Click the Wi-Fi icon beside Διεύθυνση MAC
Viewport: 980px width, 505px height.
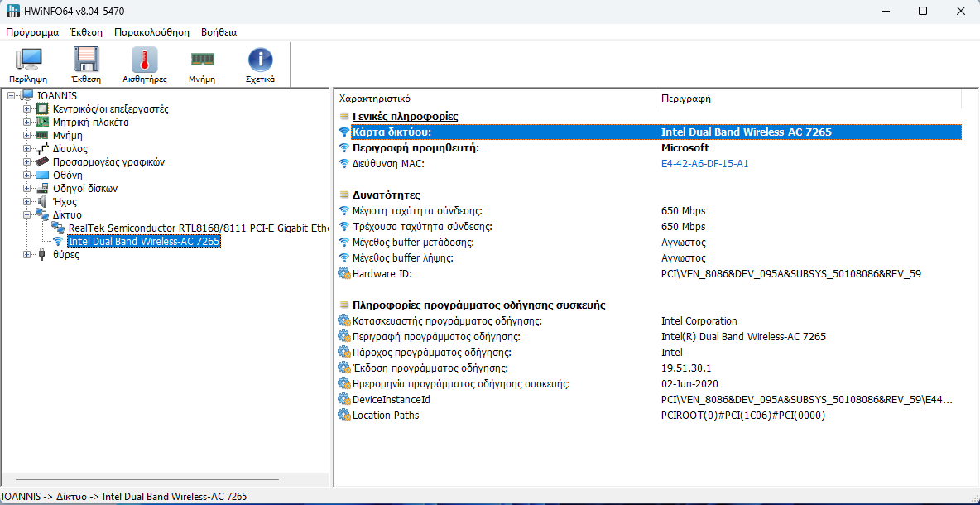point(343,164)
